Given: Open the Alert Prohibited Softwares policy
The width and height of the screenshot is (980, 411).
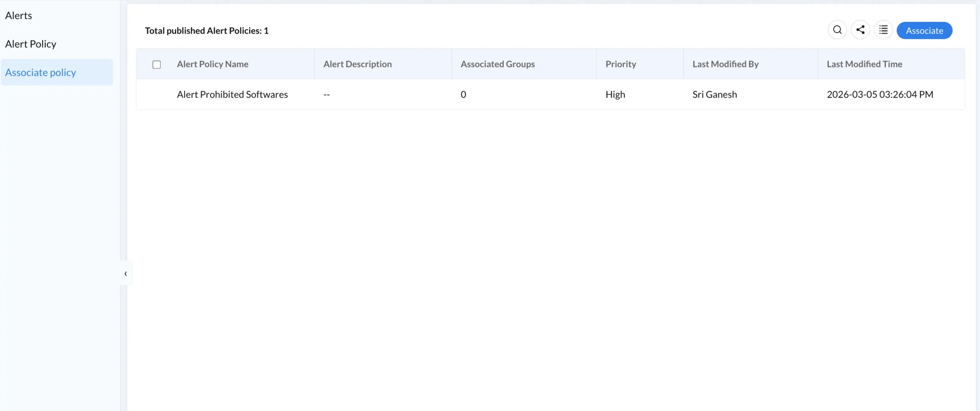Looking at the screenshot, I should click(232, 94).
